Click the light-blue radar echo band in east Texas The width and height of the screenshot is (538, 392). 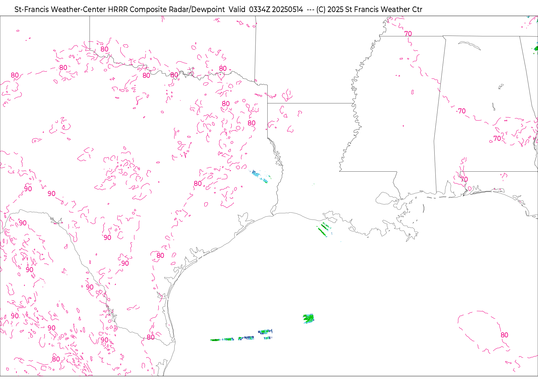click(x=260, y=176)
